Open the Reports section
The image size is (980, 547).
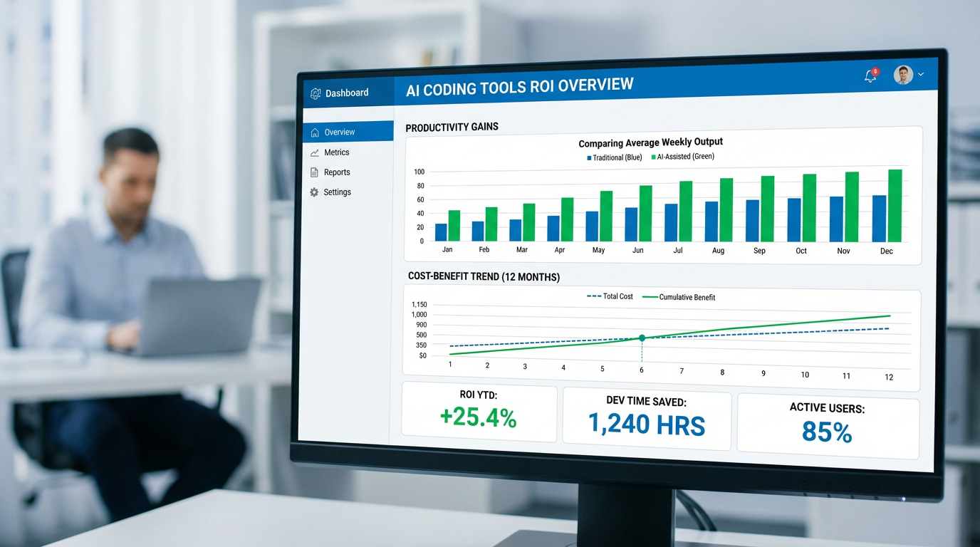[335, 172]
